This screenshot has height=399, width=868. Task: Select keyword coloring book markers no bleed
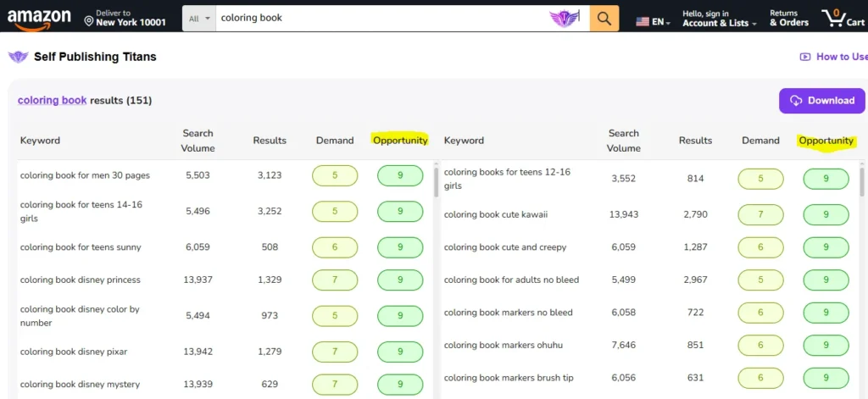(509, 313)
